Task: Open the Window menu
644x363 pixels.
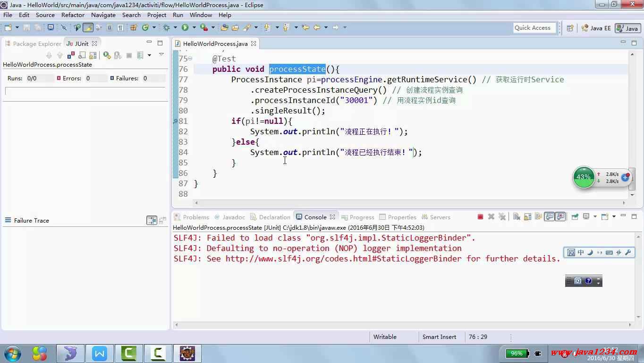Action: tap(201, 15)
